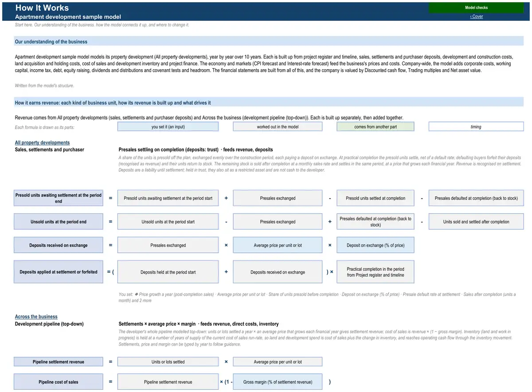532x392 pixels.
Task: Click the 'timing' legend cell
Action: 476,127
